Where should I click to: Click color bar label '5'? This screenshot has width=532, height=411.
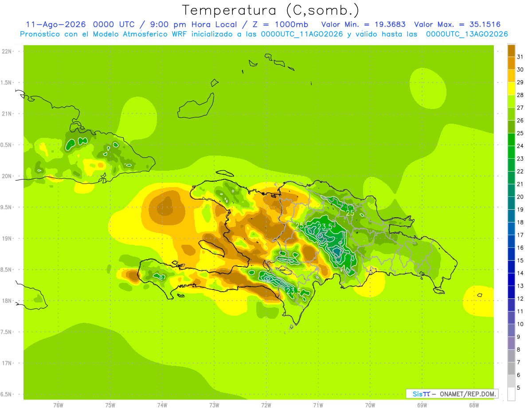[x=518, y=388]
